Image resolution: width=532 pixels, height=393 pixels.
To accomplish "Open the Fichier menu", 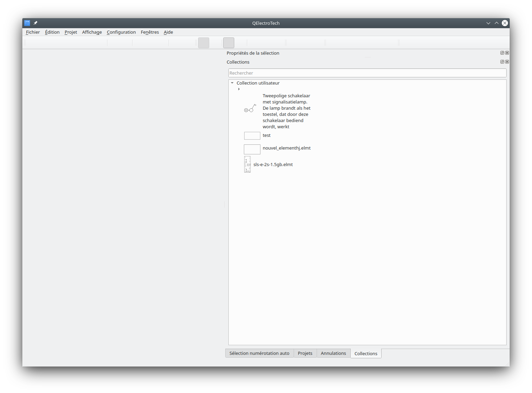I will pos(33,32).
